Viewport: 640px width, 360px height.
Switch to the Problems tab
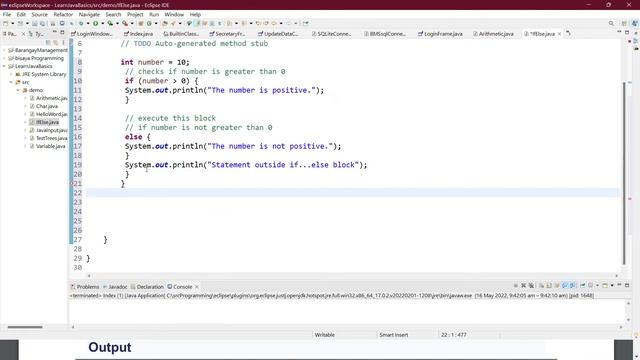tap(85, 287)
